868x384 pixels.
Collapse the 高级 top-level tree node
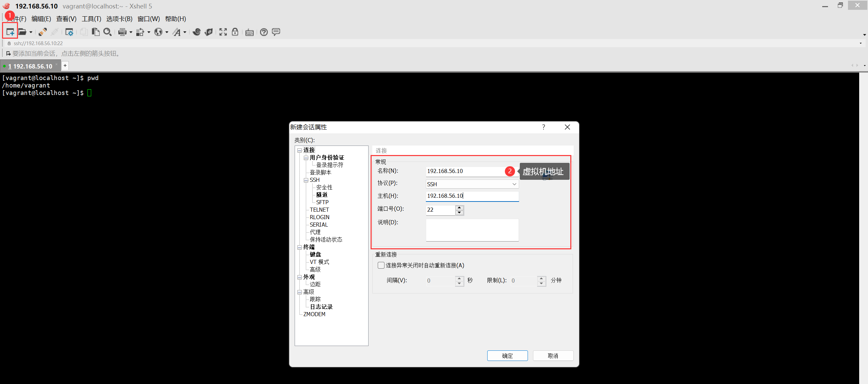299,292
